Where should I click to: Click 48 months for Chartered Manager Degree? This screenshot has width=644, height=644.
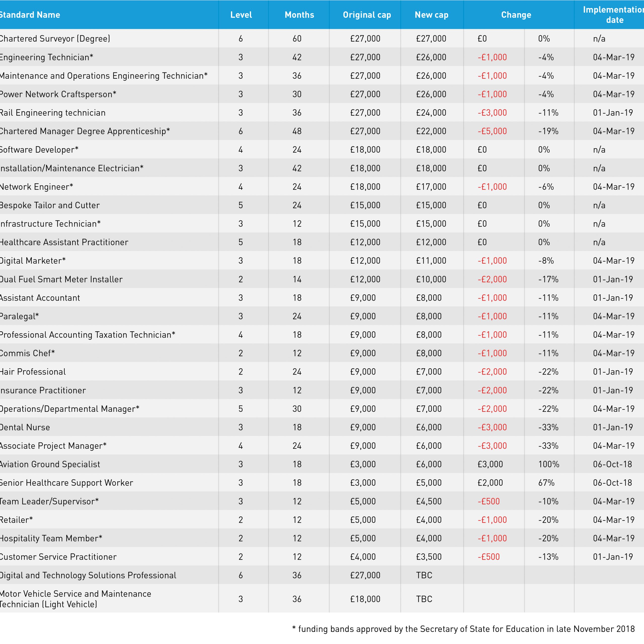pyautogui.click(x=297, y=131)
